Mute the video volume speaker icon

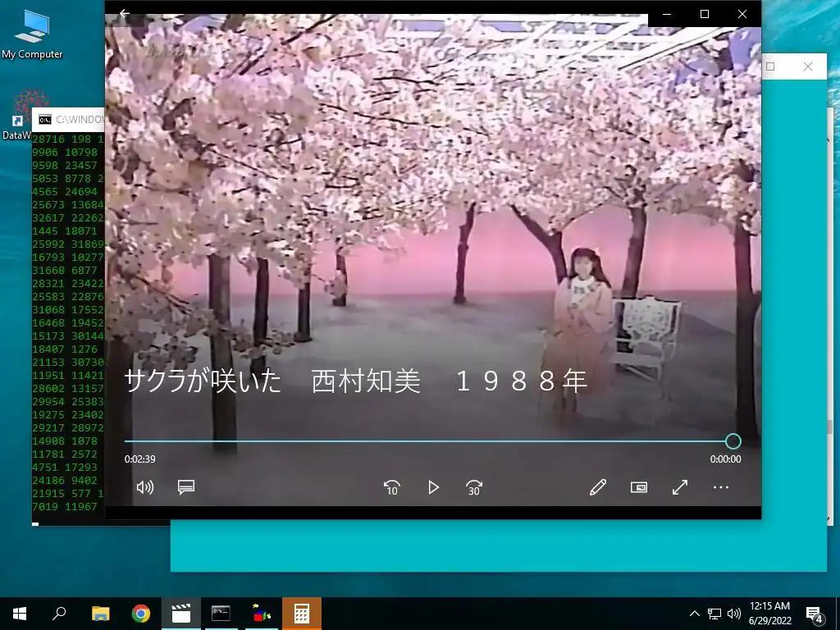pyautogui.click(x=144, y=487)
